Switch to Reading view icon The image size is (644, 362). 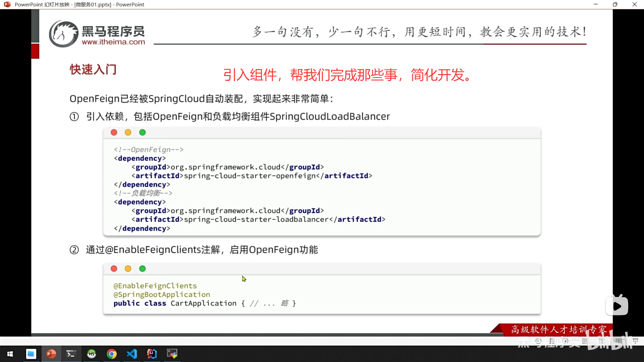pyautogui.click(x=619, y=341)
